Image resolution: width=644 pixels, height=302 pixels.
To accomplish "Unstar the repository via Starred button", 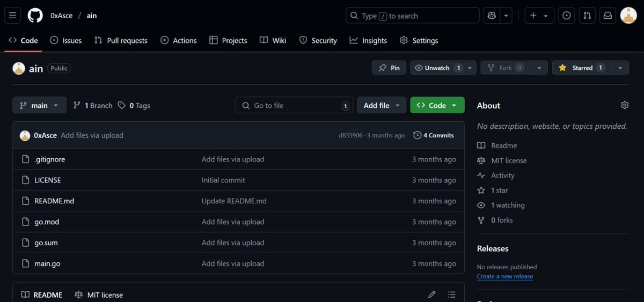I will tap(581, 68).
